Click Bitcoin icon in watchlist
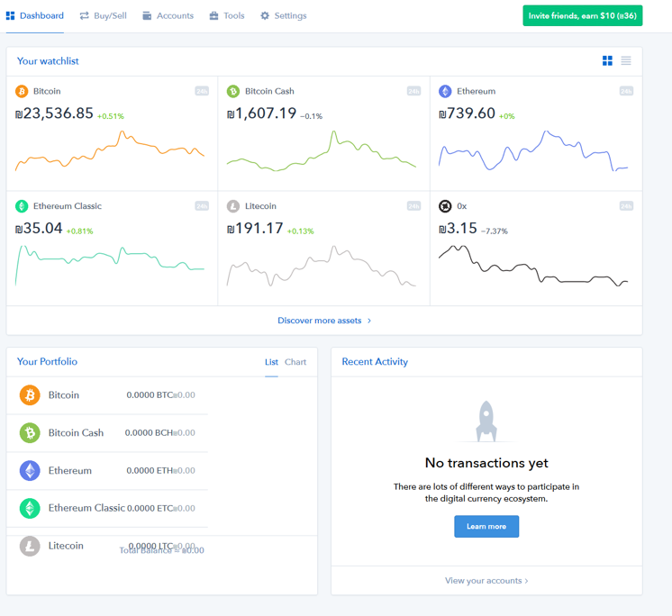The image size is (672, 616). click(22, 91)
